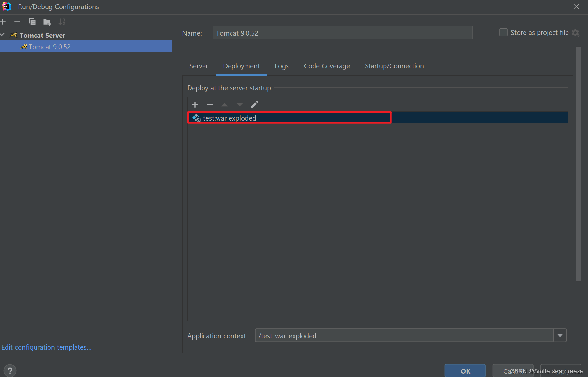
Task: Confirm with the OK button
Action: tap(465, 371)
